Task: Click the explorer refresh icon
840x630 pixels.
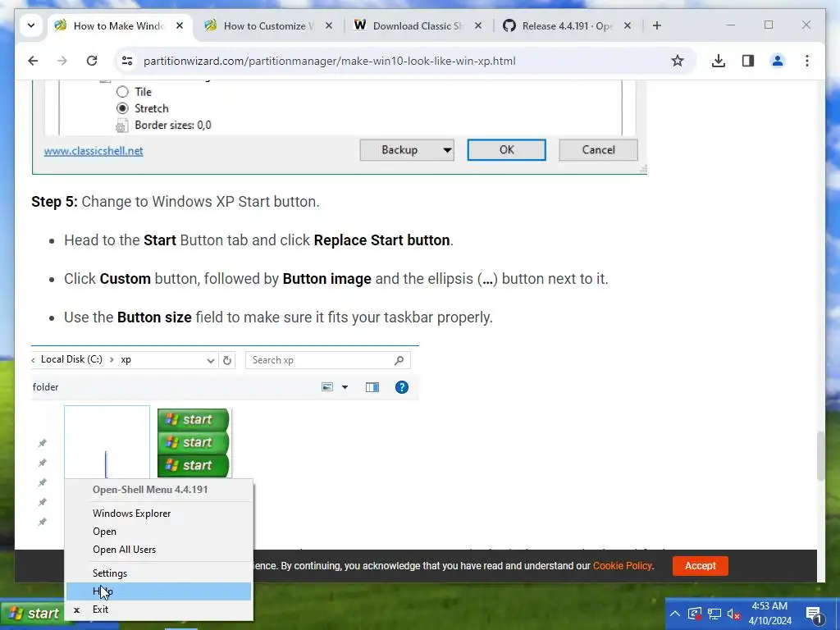Action: coord(227,361)
